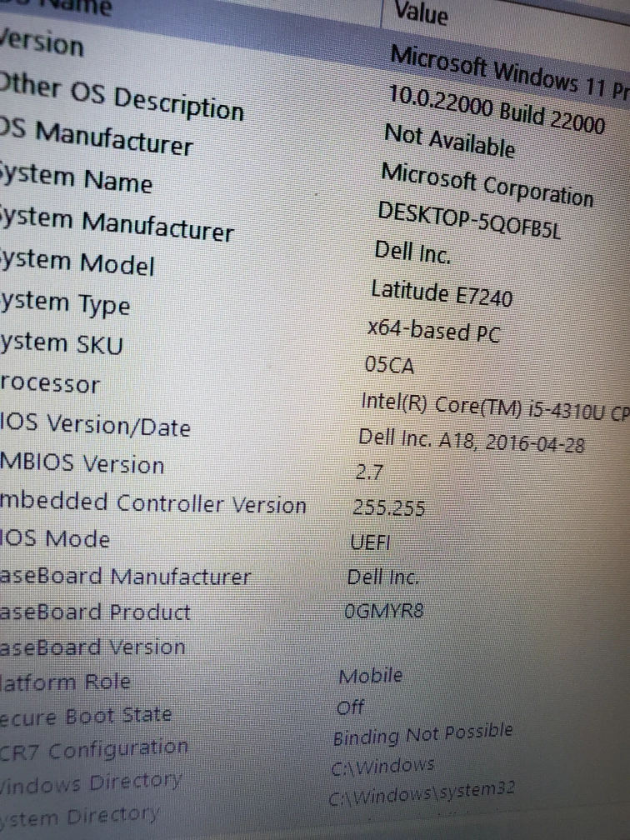Select the BaseBoard Version row label
This screenshot has width=630, height=840.
coord(92,647)
